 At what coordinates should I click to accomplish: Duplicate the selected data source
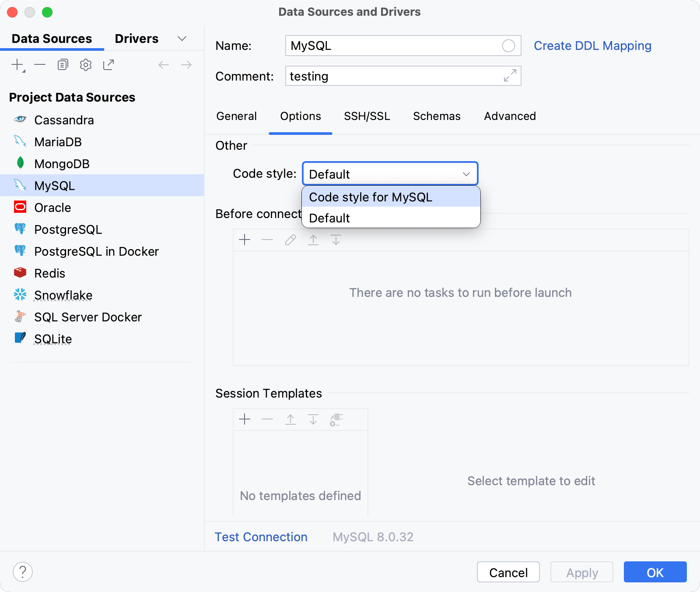point(63,64)
